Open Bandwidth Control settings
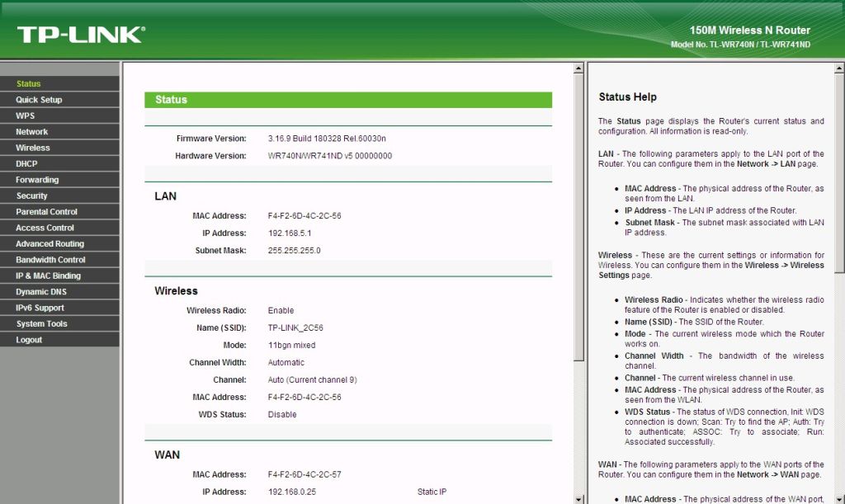Viewport: 845px width, 504px height. 59,260
